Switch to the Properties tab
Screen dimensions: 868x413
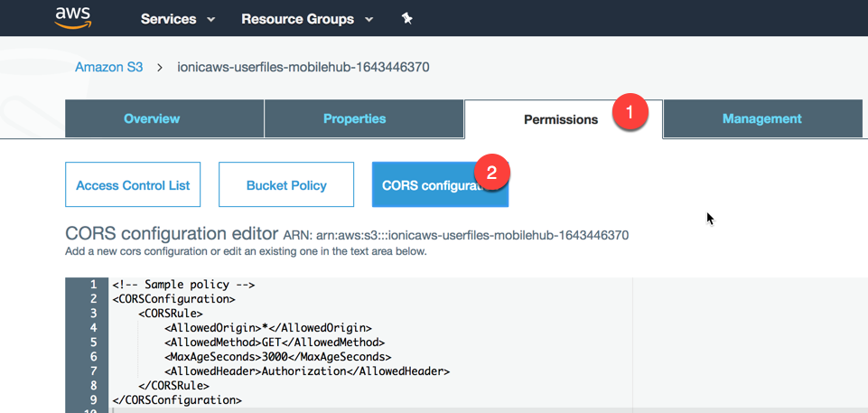[x=364, y=118]
